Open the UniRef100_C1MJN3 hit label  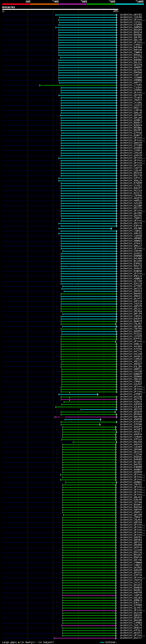tap(131, 17)
